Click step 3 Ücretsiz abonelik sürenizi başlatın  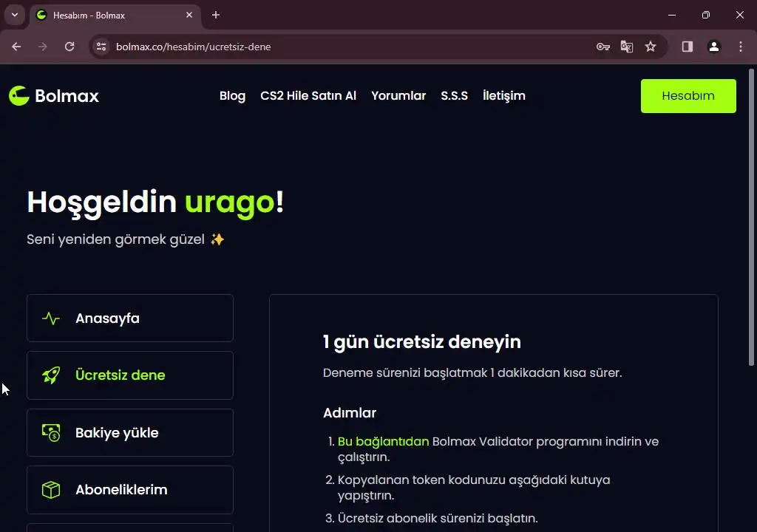438,518
